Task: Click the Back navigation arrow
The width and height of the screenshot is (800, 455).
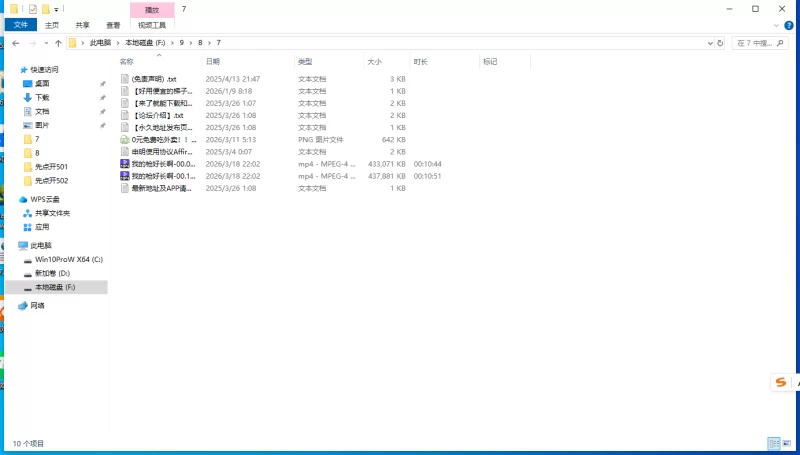Action: pyautogui.click(x=15, y=43)
